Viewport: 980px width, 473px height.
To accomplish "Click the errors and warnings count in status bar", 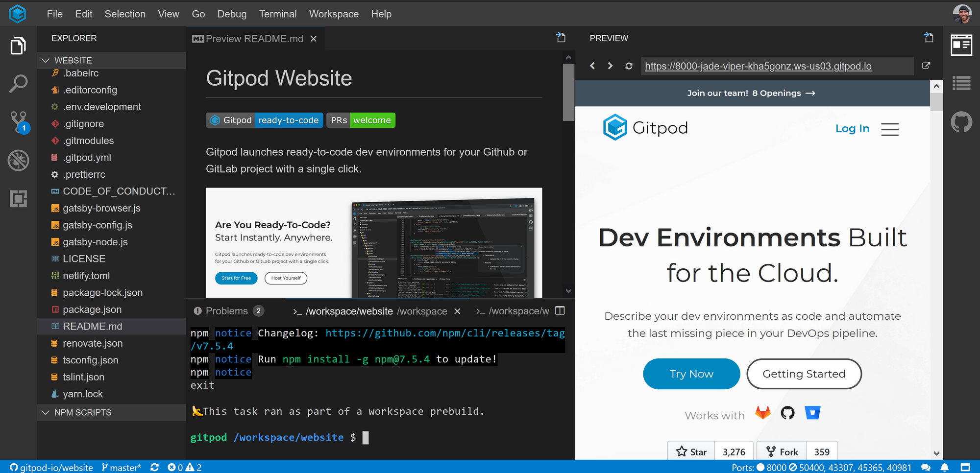I will point(184,467).
